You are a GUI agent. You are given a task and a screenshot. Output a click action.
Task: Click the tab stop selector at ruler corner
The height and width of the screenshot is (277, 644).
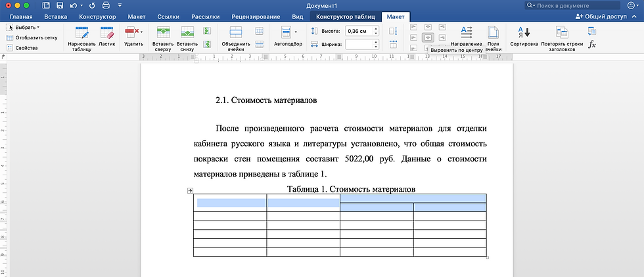click(3, 56)
